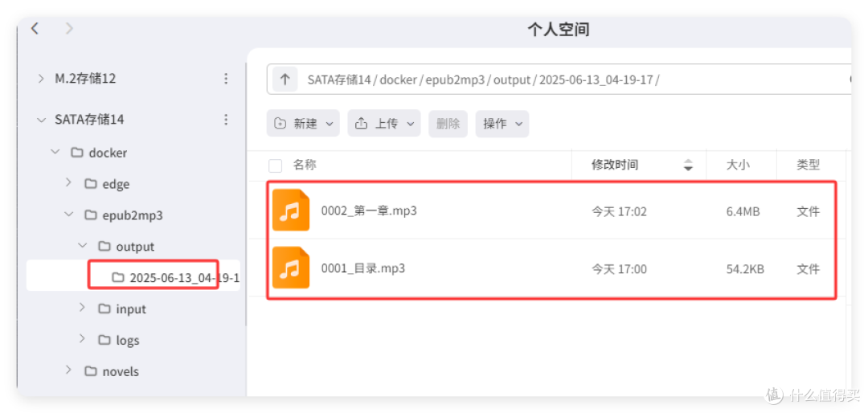The height and width of the screenshot is (413, 868).
Task: Click the up-directory arrow in path bar
Action: click(x=285, y=80)
